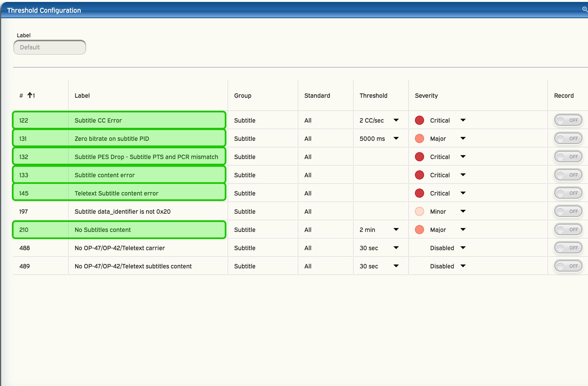Screen dimensions: 588x386
Task: Click Critical dot for Subtitle PES Drop row
Action: click(419, 157)
